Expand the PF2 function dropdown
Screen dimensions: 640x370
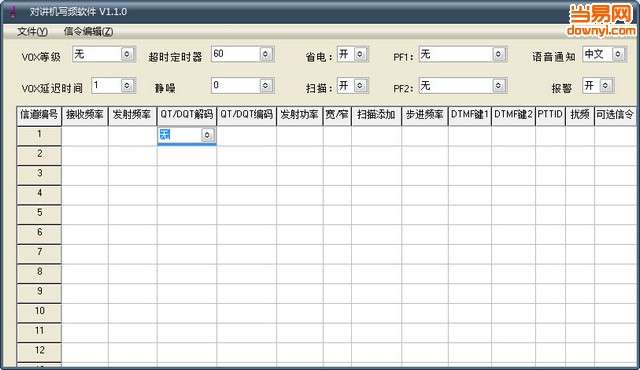pyautogui.click(x=498, y=85)
